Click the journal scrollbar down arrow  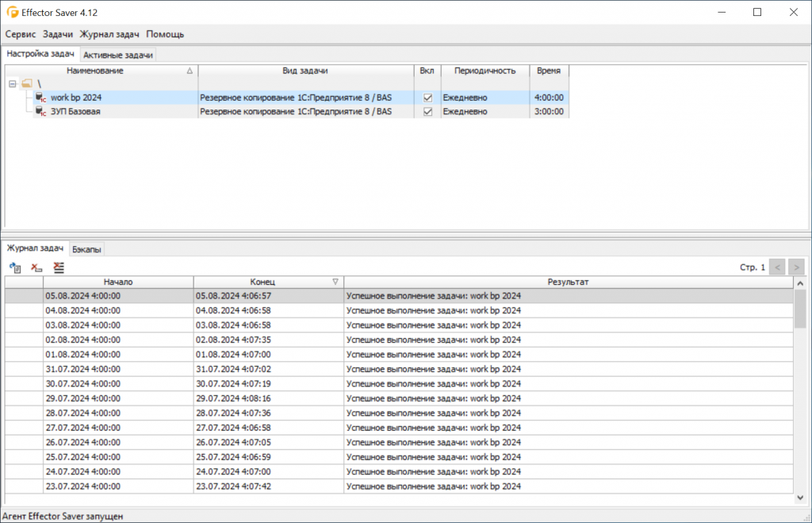[x=799, y=497]
